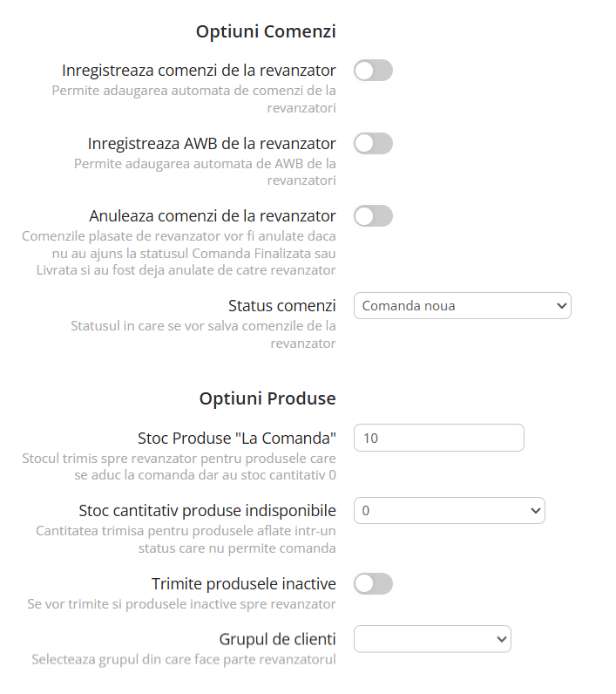616x694 pixels.
Task: Click Stoc cantitativ produse indisponibile label
Action: click(206, 510)
